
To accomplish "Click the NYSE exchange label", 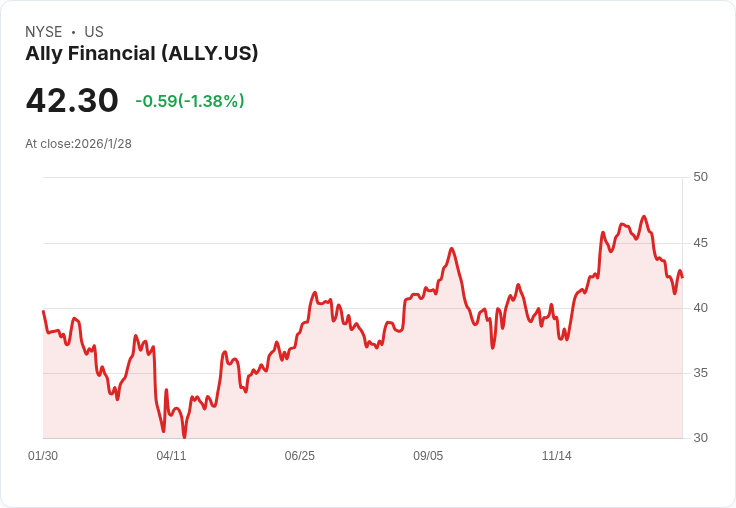I will click(x=44, y=32).
